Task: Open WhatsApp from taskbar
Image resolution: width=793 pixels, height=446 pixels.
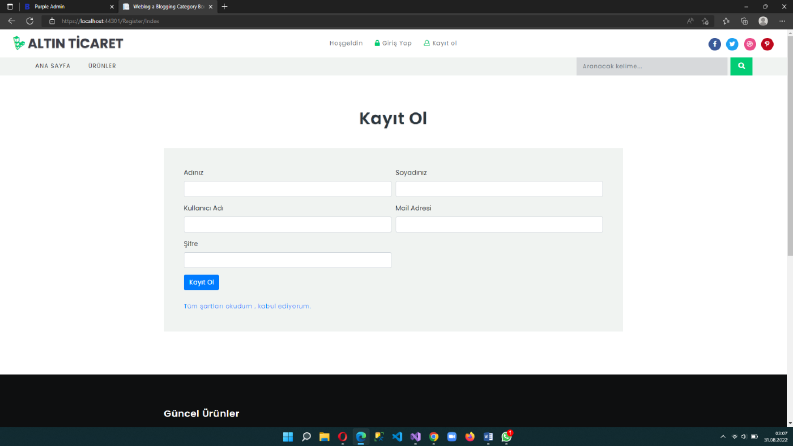Action: pyautogui.click(x=506, y=437)
